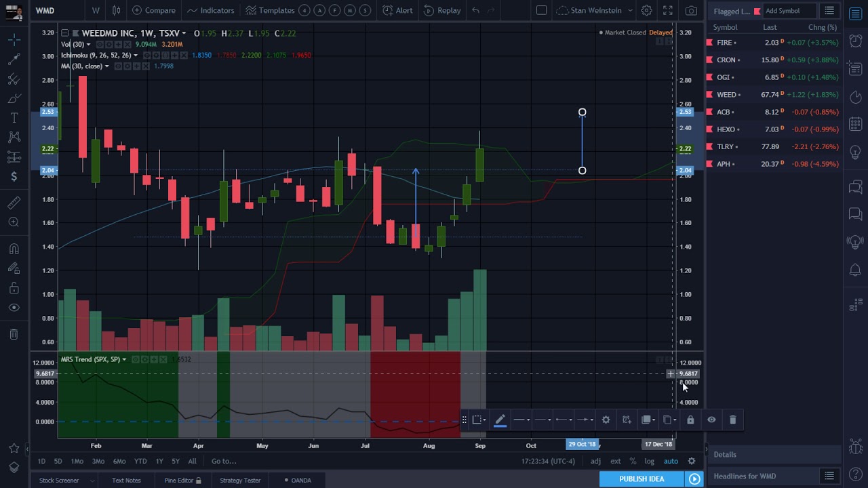
Task: Take a chart snapshot with camera icon
Action: (x=691, y=10)
